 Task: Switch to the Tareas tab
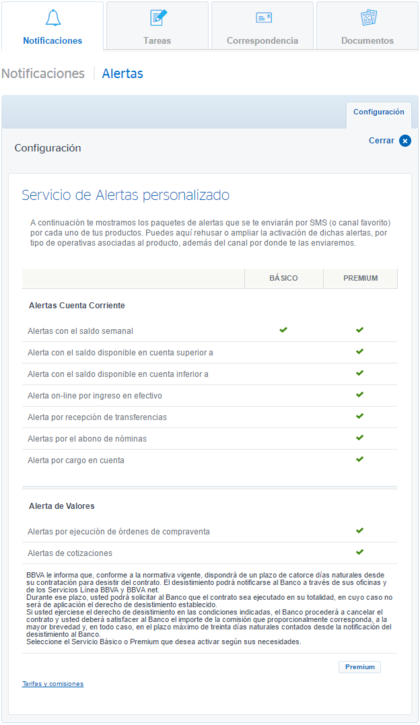pyautogui.click(x=157, y=26)
